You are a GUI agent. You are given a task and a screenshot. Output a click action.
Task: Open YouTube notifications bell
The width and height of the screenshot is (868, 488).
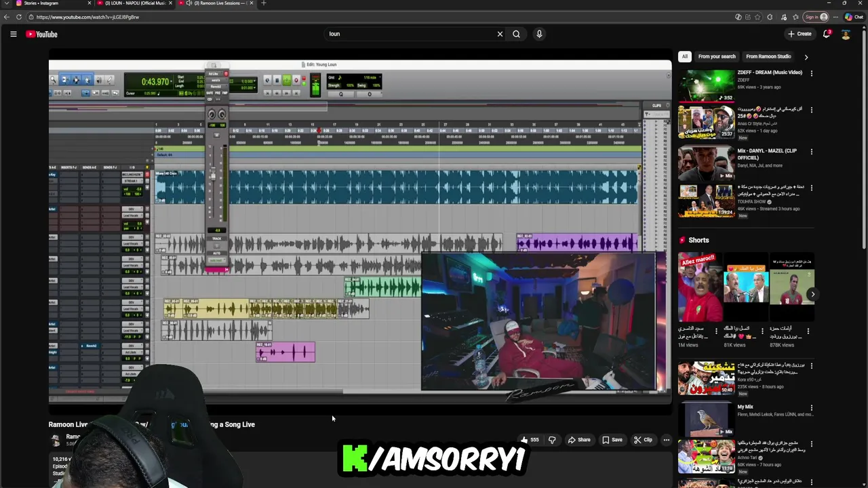pos(827,34)
